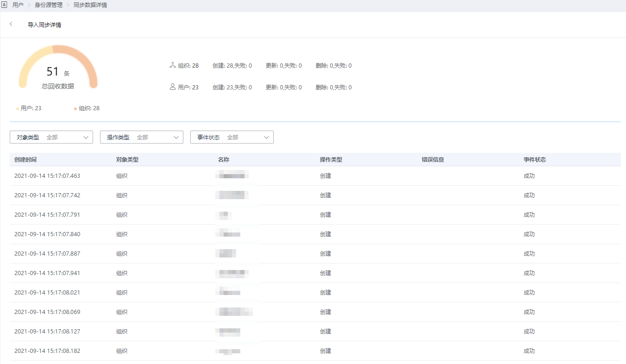Navigate to 身份源管理 breadcrumb link
This screenshot has height=364, width=626.
49,5
